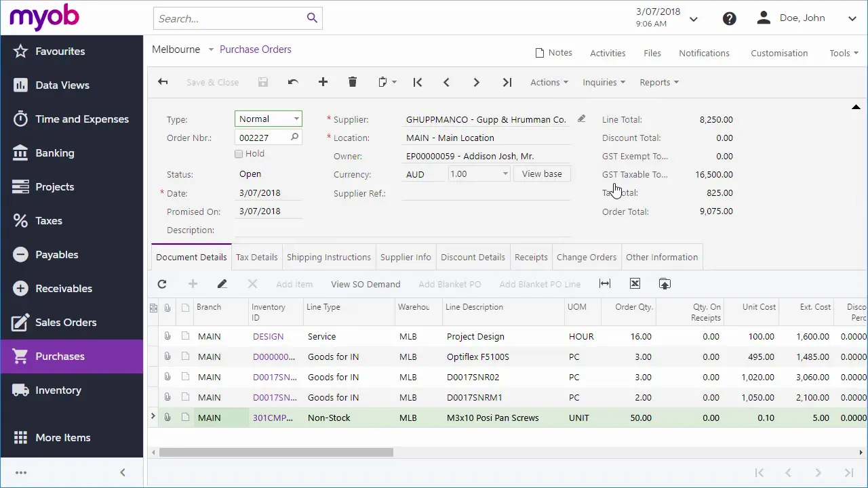
Task: Click in the Search input field
Action: (x=229, y=18)
